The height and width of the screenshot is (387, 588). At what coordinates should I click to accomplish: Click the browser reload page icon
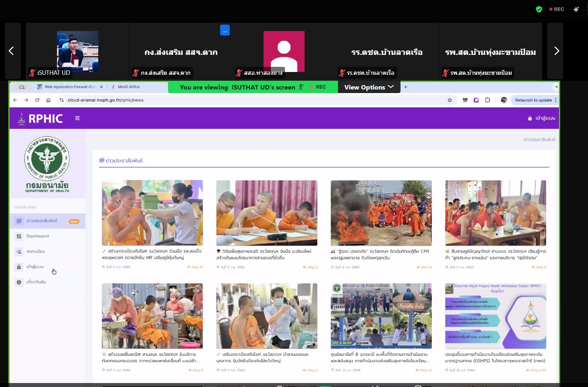[x=37, y=100]
